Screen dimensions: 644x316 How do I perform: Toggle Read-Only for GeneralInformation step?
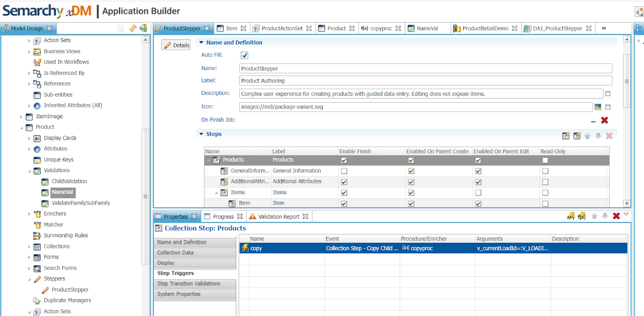click(545, 171)
